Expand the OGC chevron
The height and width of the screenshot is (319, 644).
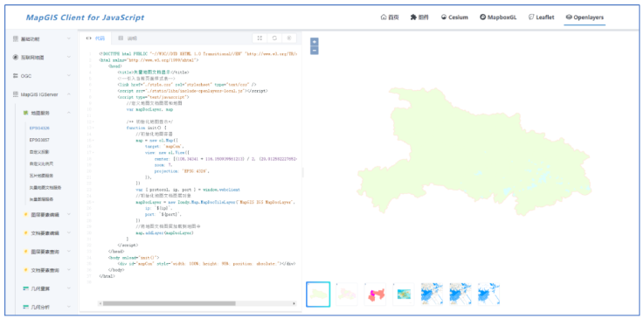(69, 76)
